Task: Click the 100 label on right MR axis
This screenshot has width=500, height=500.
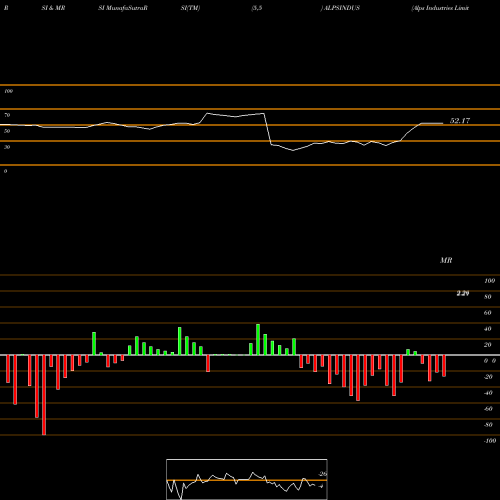Action: click(x=490, y=281)
